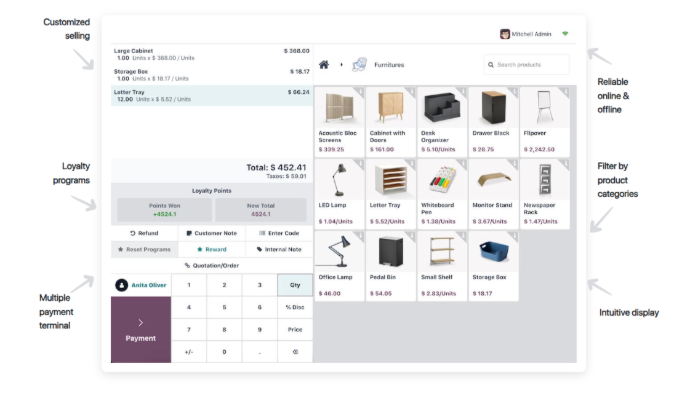Tap numpad key 7
Screen dimensions: 690x395
coord(189,329)
